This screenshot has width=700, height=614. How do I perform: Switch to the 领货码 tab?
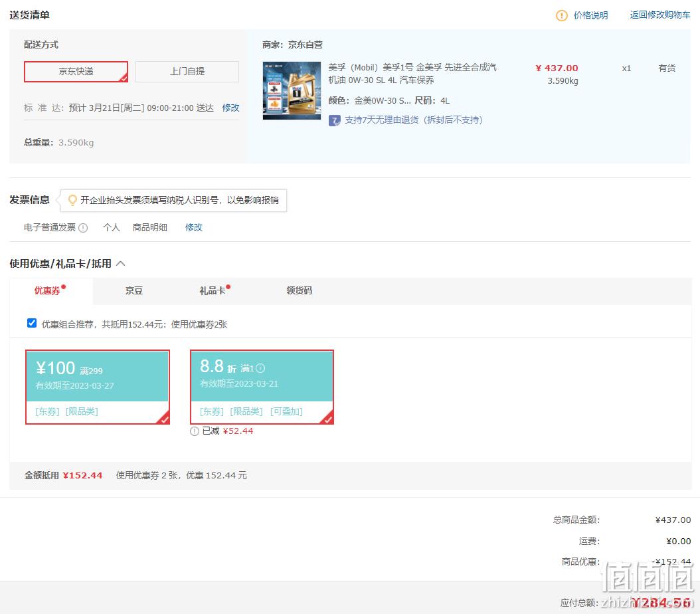pyautogui.click(x=299, y=290)
